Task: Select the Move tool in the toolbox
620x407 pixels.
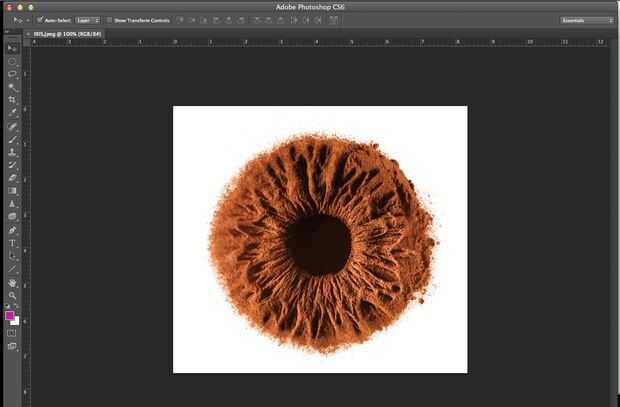Action: click(x=12, y=48)
